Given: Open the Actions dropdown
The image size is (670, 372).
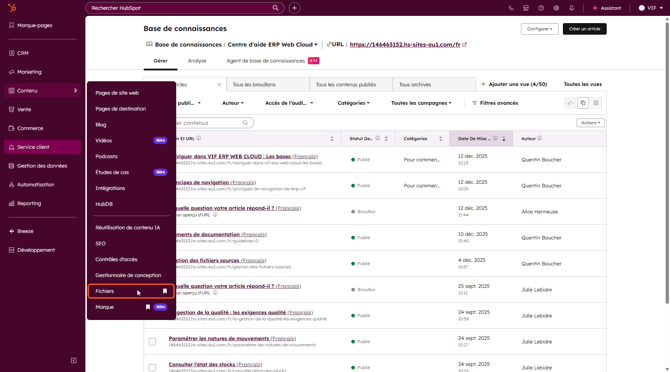Looking at the screenshot, I should (590, 123).
